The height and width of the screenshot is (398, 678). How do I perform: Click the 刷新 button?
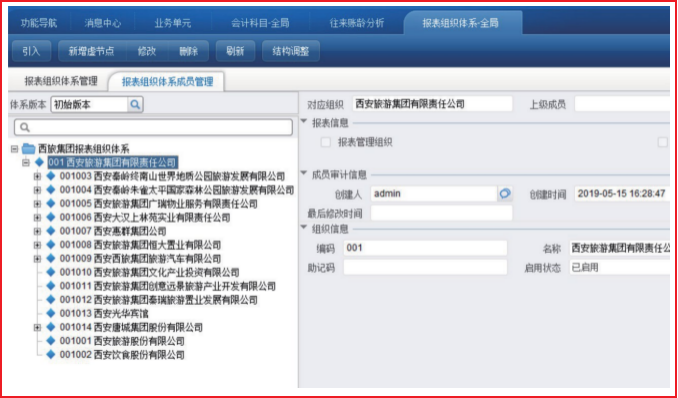[x=235, y=51]
